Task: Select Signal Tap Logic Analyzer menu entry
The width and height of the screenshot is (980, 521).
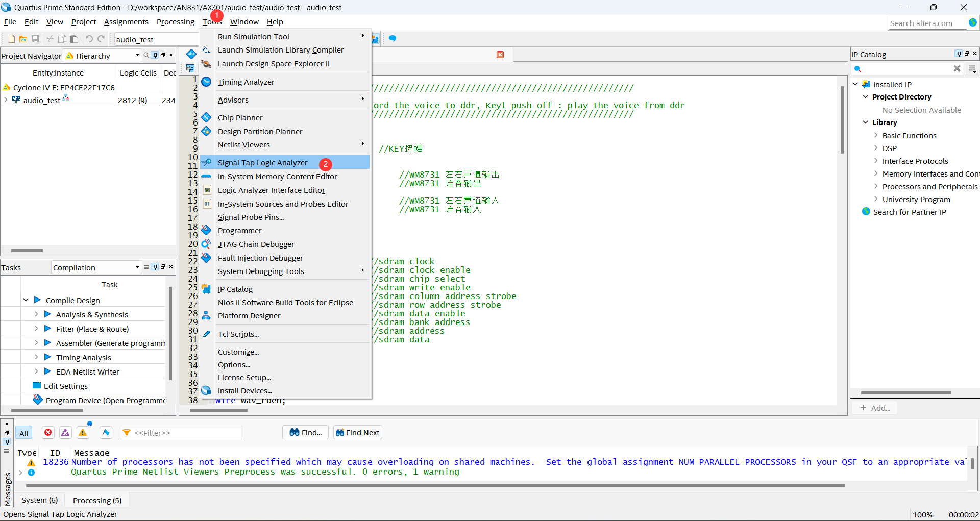Action: tap(285, 162)
